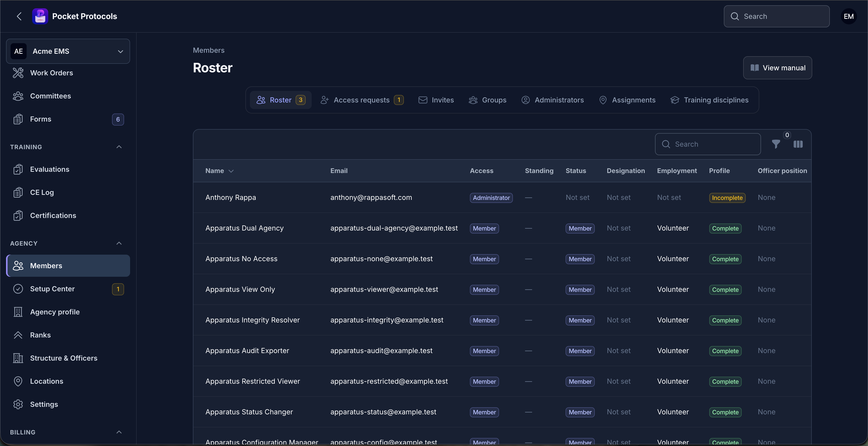Click the Agency profile building icon
The width and height of the screenshot is (868, 446).
click(x=18, y=312)
